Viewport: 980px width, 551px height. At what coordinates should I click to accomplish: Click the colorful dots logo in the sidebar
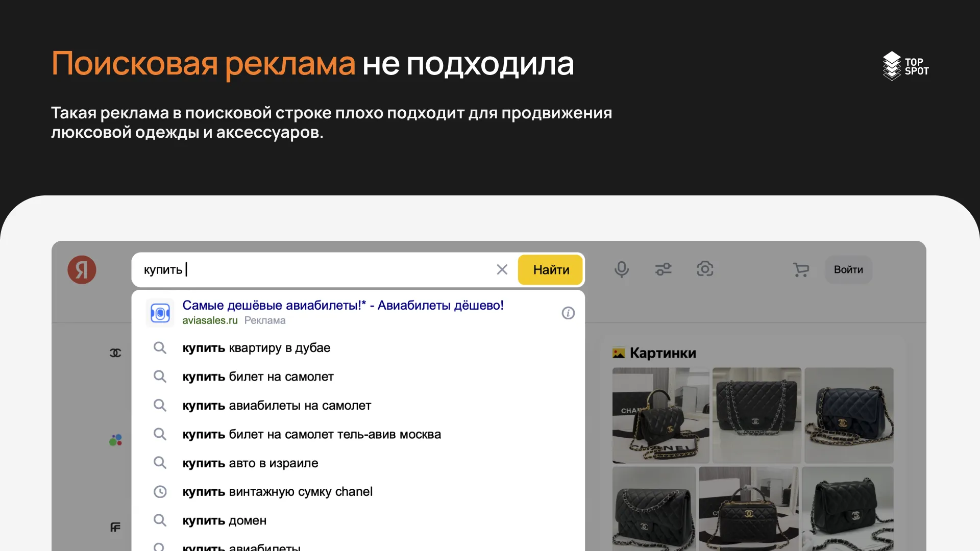(x=115, y=439)
